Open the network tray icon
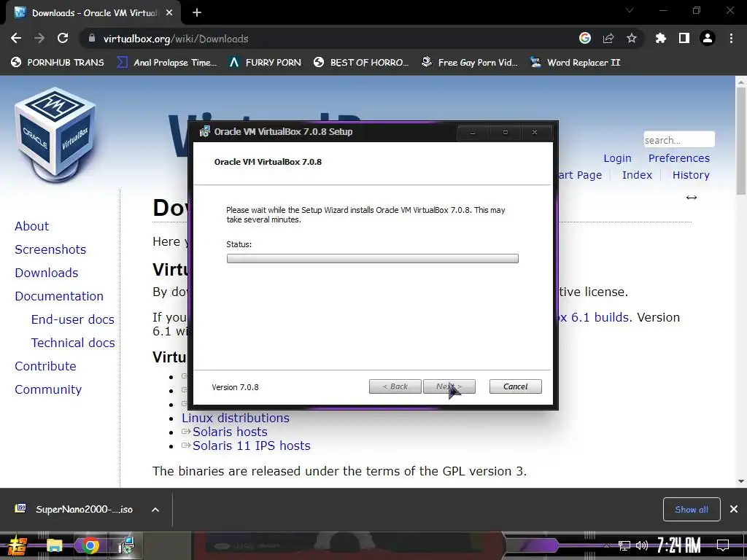 [624, 545]
